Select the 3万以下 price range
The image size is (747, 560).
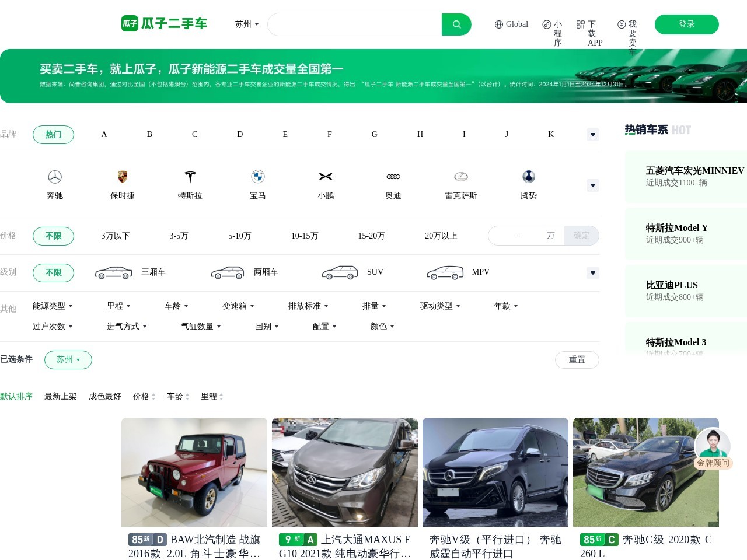click(116, 236)
